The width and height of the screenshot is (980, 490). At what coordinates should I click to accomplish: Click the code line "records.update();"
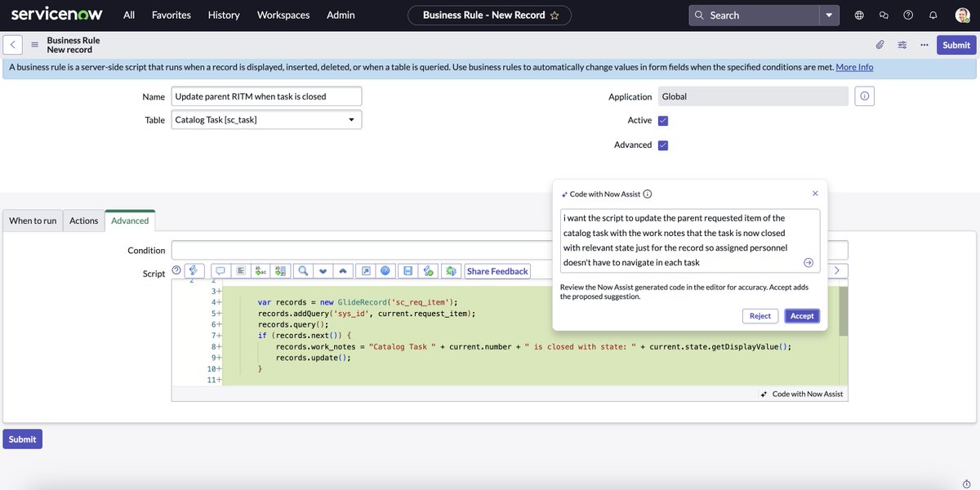click(x=313, y=358)
